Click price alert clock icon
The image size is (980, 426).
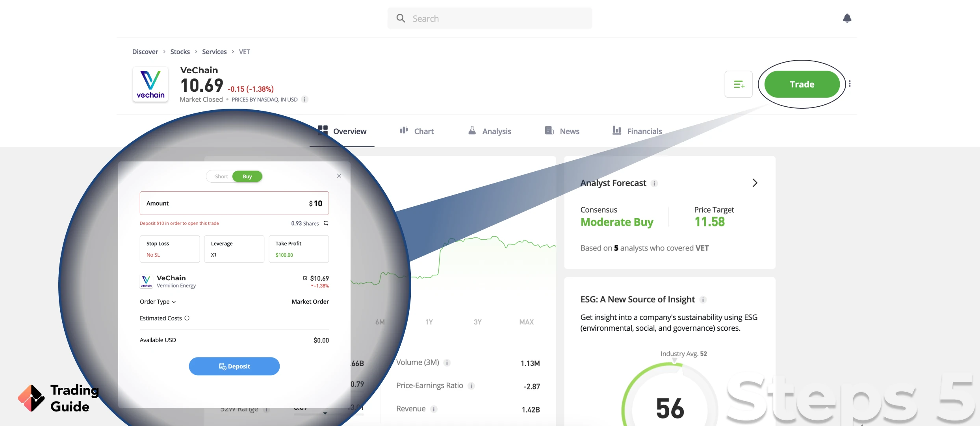pyautogui.click(x=305, y=278)
